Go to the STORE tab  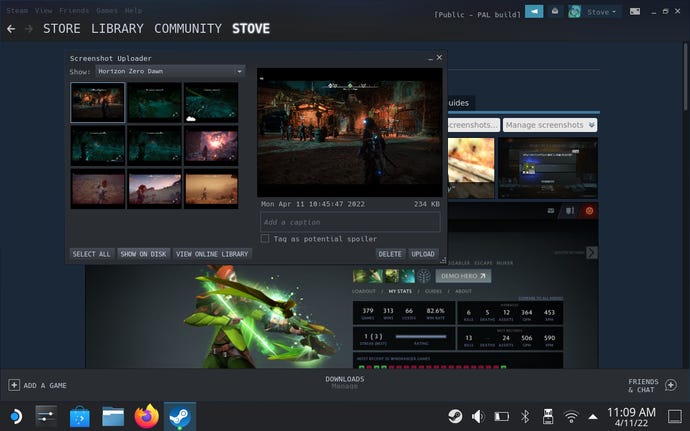pyautogui.click(x=62, y=29)
